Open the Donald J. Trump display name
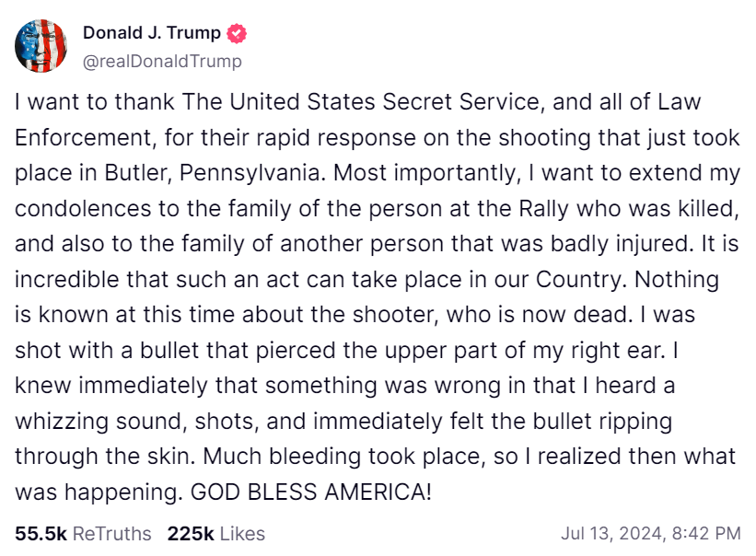Viewport: 756px width, 556px height. pyautogui.click(x=152, y=33)
